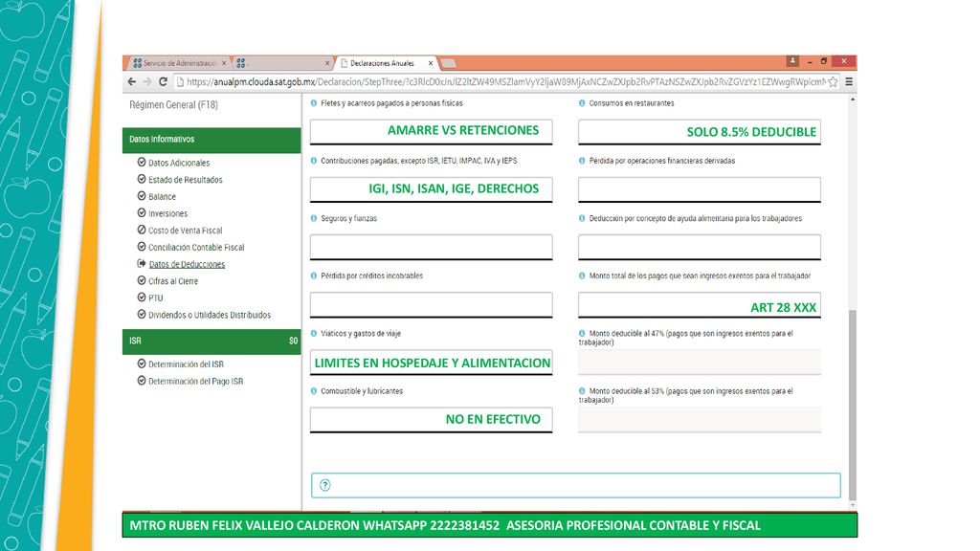Click info icon beside Viáticos y gastos de viaje
980x551 pixels.
(314, 334)
